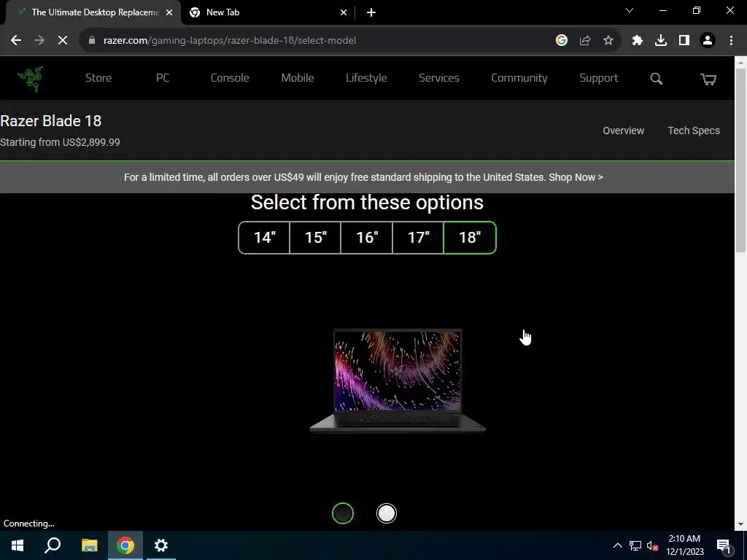Screen dimensions: 747x560
Task: Click the network tray icon
Action: point(635,545)
